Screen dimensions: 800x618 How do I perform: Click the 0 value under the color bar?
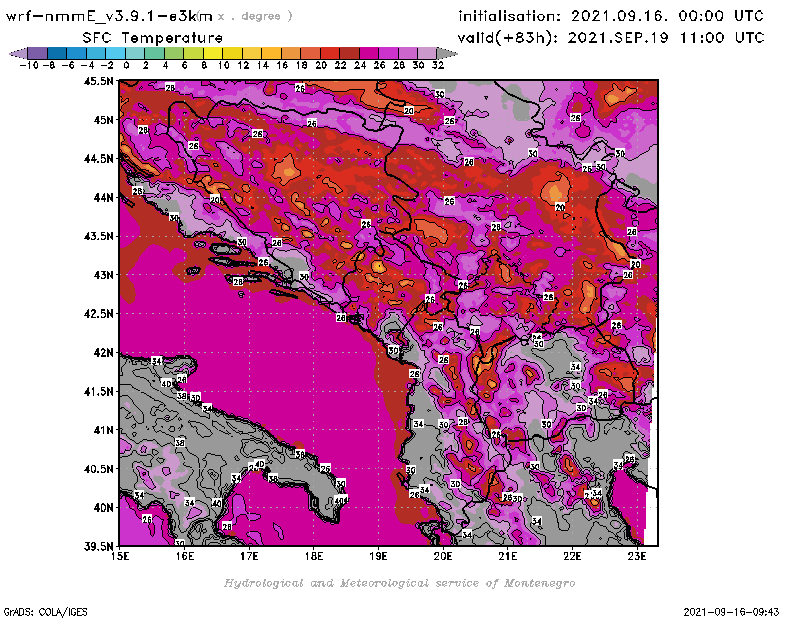coord(126,65)
